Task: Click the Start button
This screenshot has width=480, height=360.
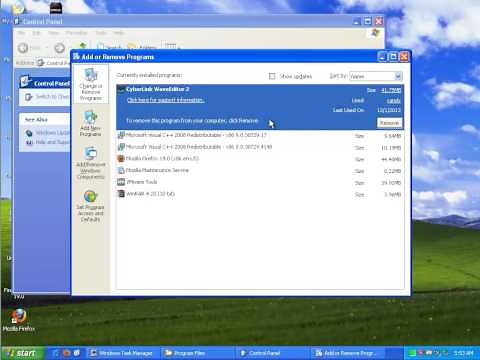Action: click(x=22, y=353)
